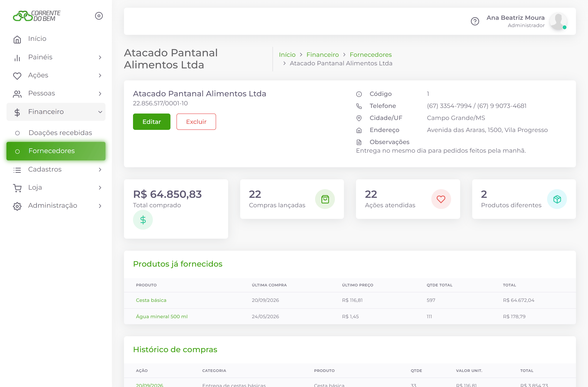
Task: Click the Loja shopping-cart icon
Action: point(17,188)
